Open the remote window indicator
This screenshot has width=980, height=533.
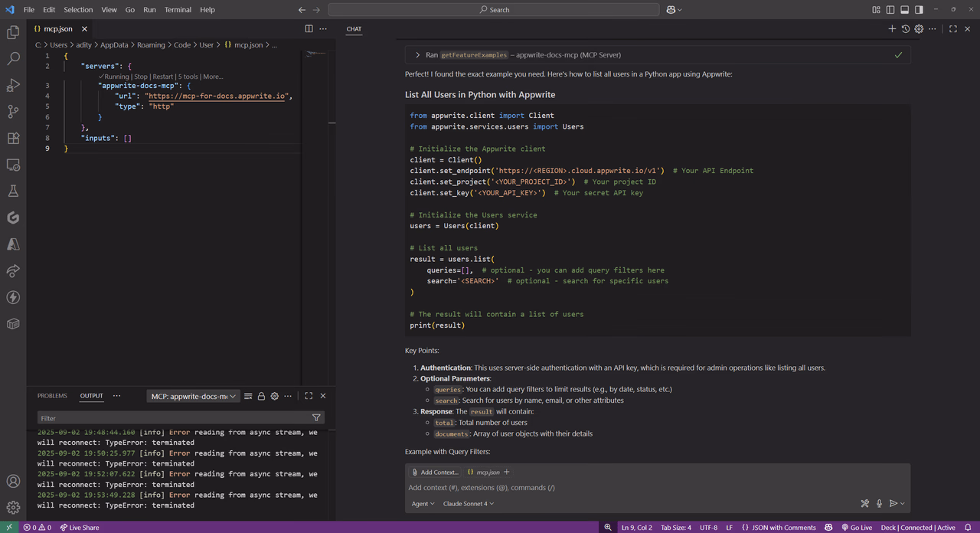(8, 527)
